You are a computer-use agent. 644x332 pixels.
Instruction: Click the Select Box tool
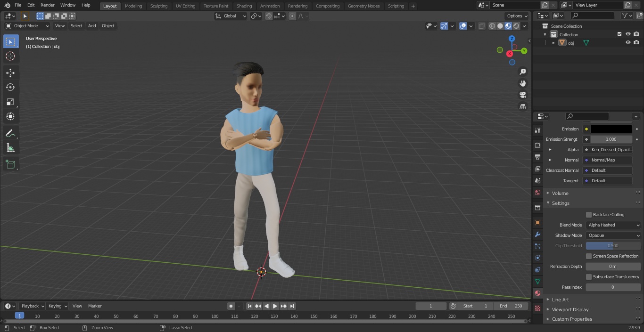point(10,41)
